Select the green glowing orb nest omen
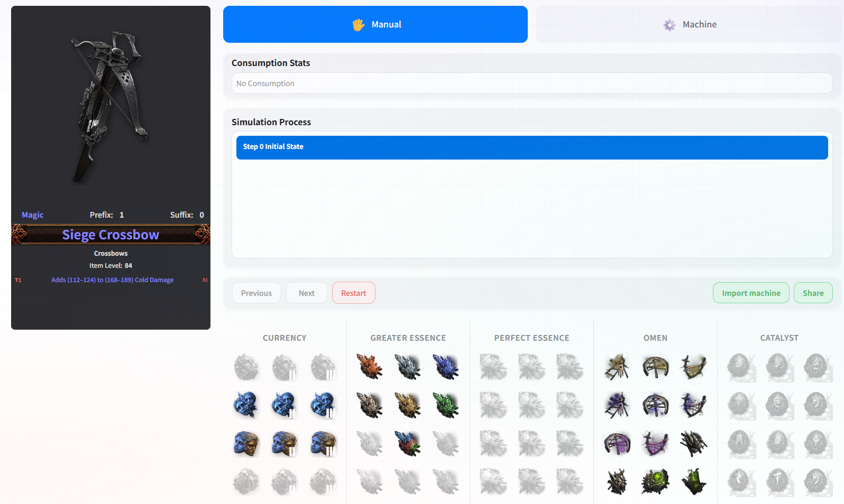This screenshot has width=844, height=504. click(656, 481)
